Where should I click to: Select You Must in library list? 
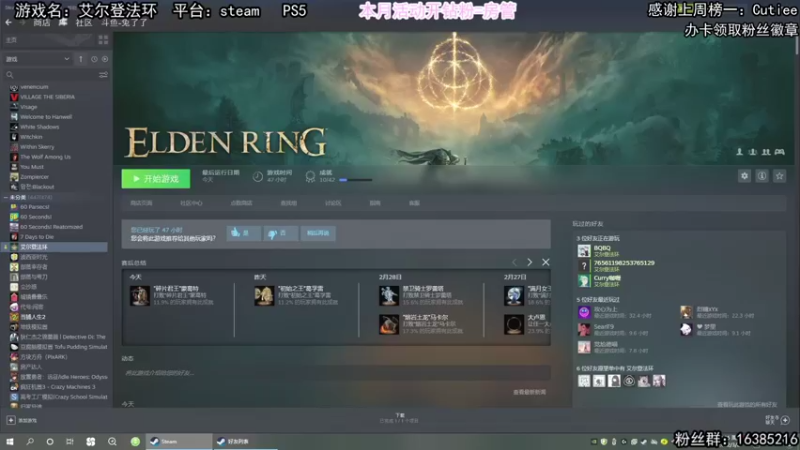coord(32,167)
